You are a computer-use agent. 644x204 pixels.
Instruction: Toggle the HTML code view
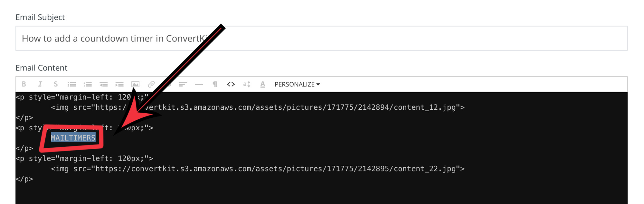pyautogui.click(x=231, y=84)
